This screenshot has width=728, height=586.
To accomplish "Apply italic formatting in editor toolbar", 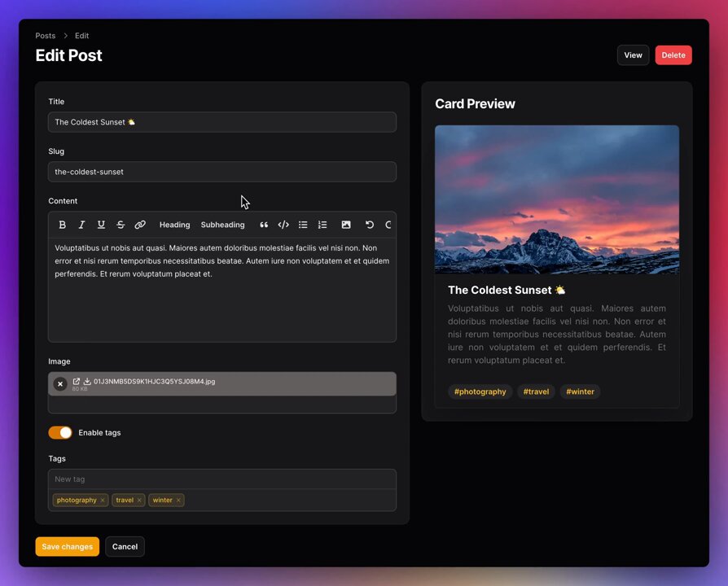I will pos(81,225).
